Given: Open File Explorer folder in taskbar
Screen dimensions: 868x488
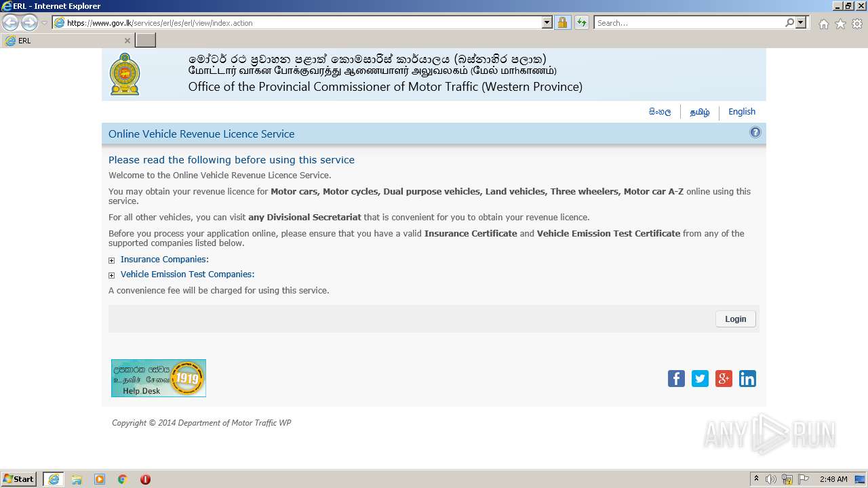Looking at the screenshot, I should point(77,479).
